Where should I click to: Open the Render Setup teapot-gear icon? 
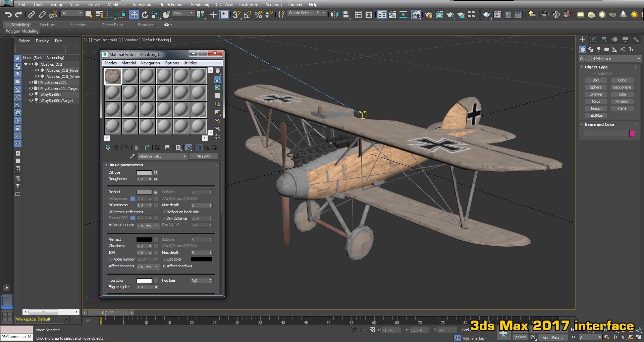coord(428,14)
